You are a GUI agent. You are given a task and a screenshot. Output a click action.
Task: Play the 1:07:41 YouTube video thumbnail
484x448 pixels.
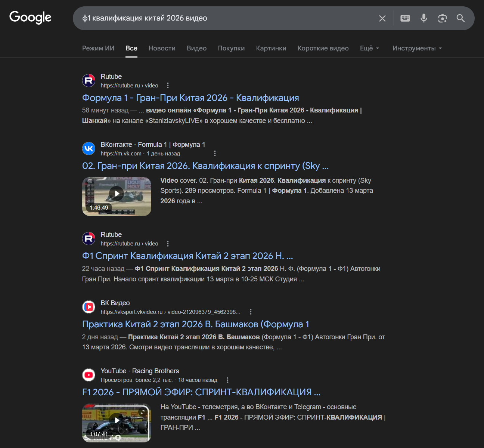coord(117,423)
